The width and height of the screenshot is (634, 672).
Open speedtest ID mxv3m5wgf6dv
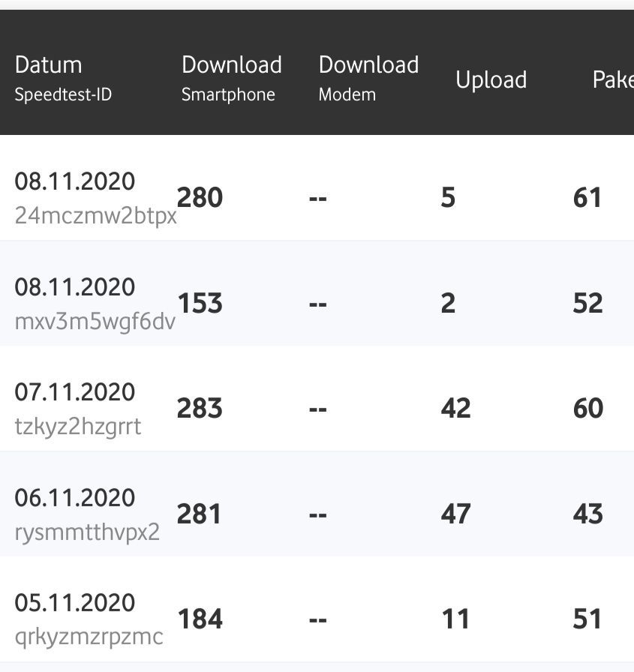point(95,322)
